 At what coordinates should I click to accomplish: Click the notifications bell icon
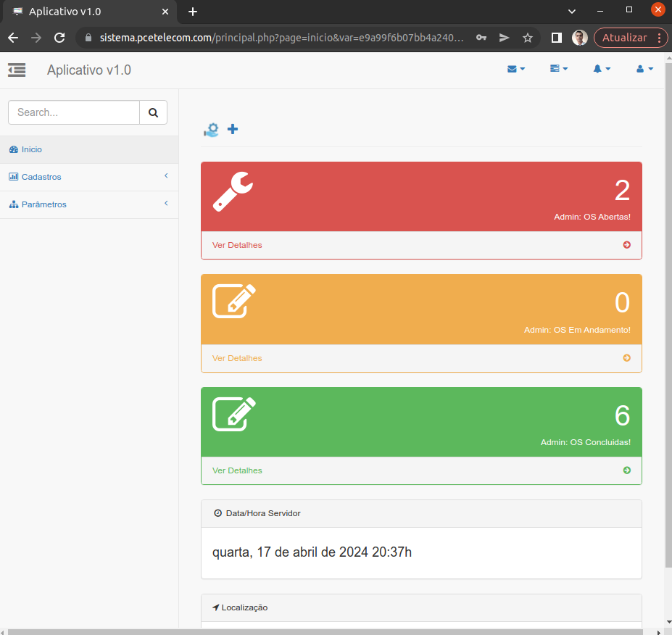598,69
